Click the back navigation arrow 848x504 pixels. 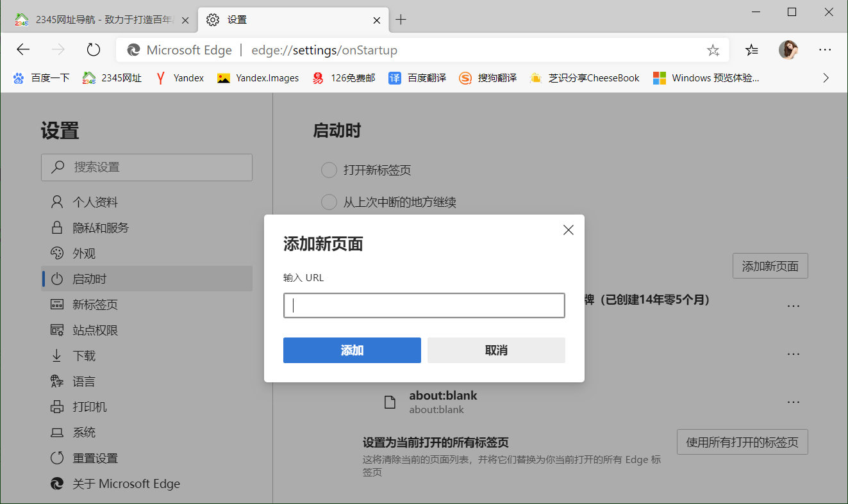pos(23,49)
